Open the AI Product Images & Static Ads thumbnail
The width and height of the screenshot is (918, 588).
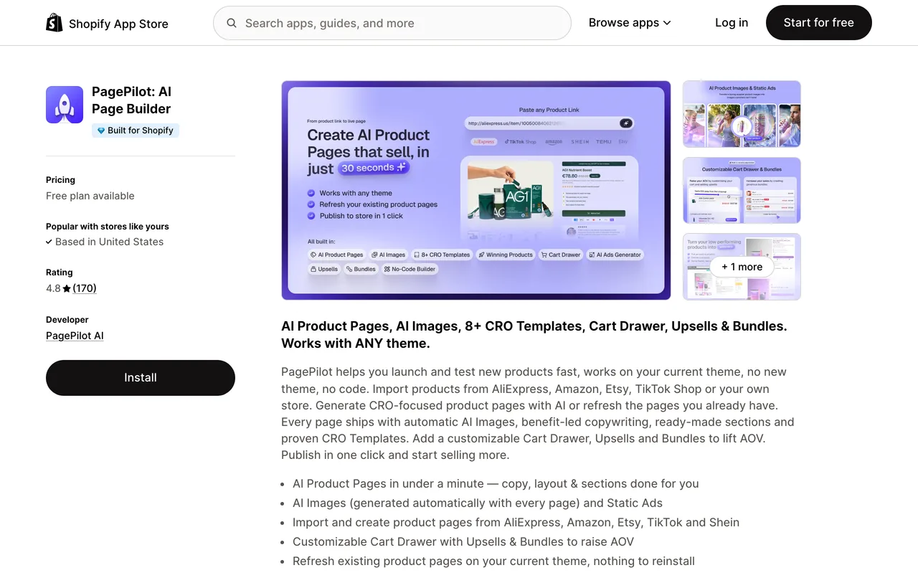(742, 114)
